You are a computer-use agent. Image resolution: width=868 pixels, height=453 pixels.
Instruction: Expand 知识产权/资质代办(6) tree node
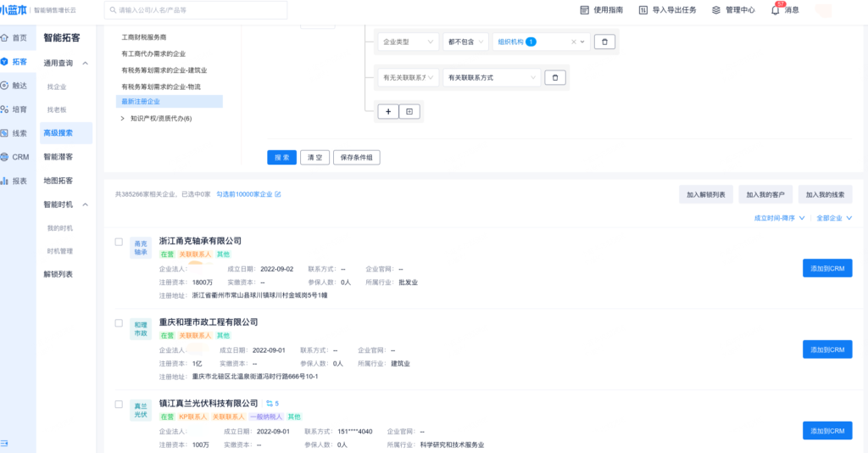(x=123, y=119)
